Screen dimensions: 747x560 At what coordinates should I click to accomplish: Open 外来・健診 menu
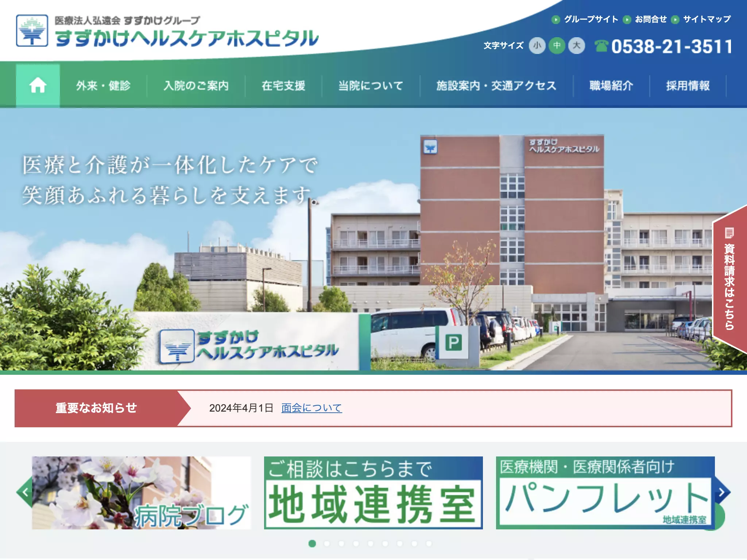[x=103, y=86]
